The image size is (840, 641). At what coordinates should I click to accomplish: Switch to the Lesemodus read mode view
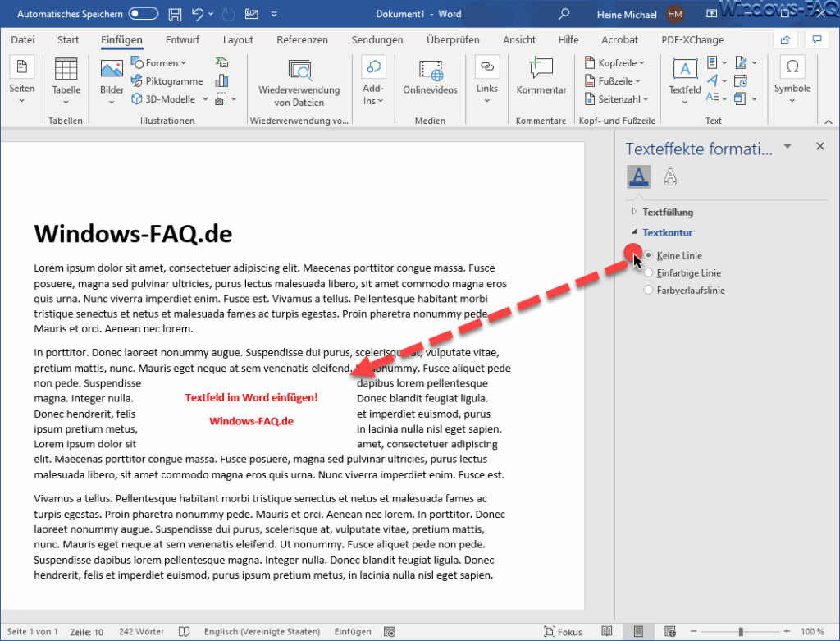click(606, 631)
